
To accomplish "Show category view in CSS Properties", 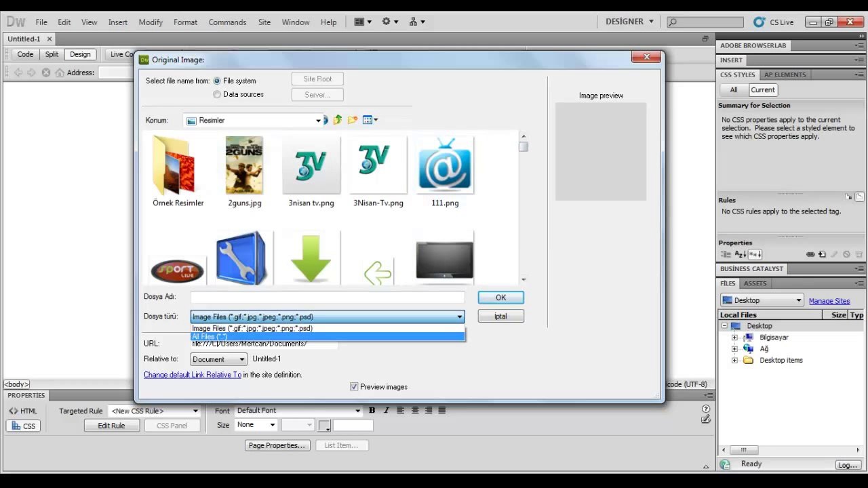I will (726, 254).
